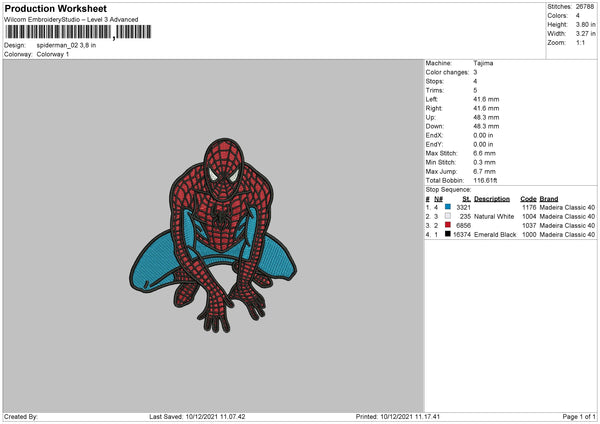Click the stitch count 16374
This screenshot has width=600, height=424.
tap(462, 235)
